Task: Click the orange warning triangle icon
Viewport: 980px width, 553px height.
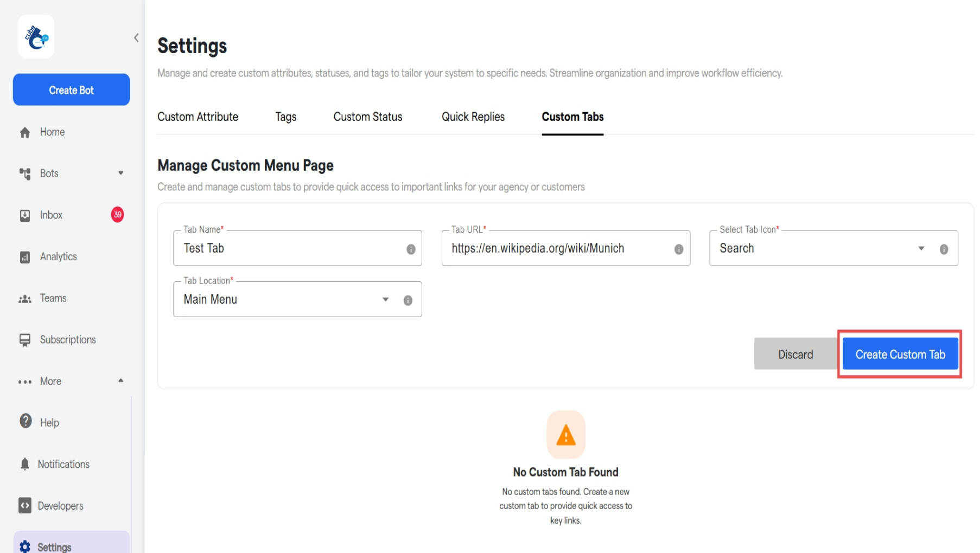Action: click(566, 435)
